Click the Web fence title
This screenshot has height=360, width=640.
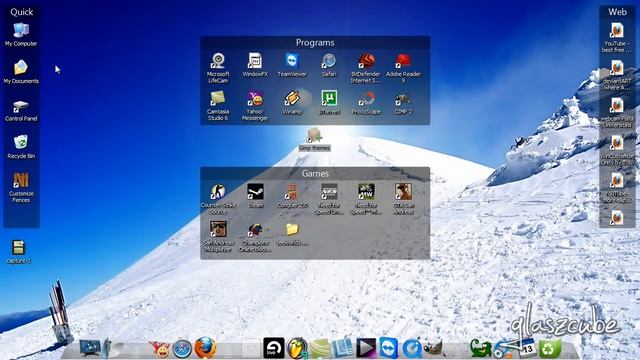pos(617,12)
